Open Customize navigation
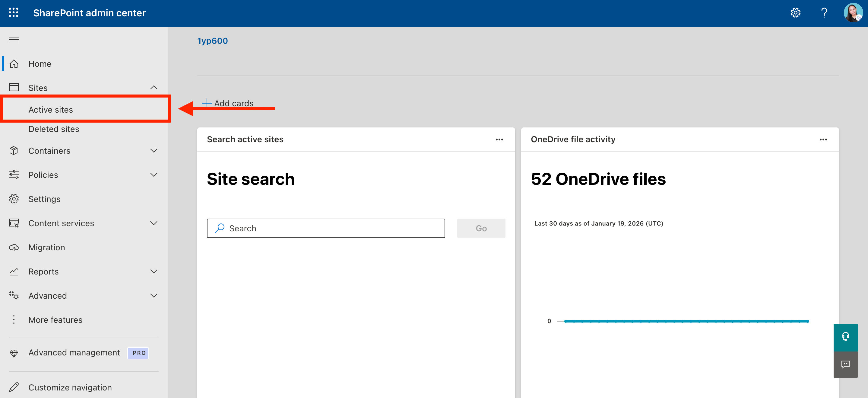The height and width of the screenshot is (398, 868). tap(70, 387)
